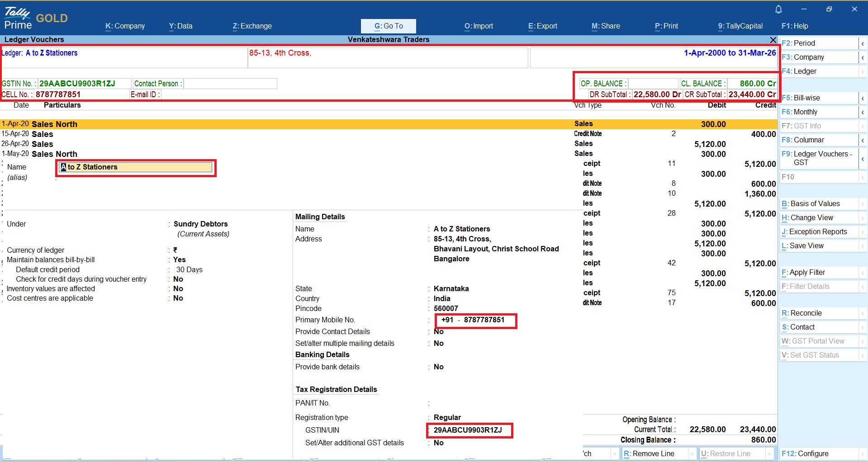Close the Ledger Vouchers panel with X

click(x=773, y=40)
